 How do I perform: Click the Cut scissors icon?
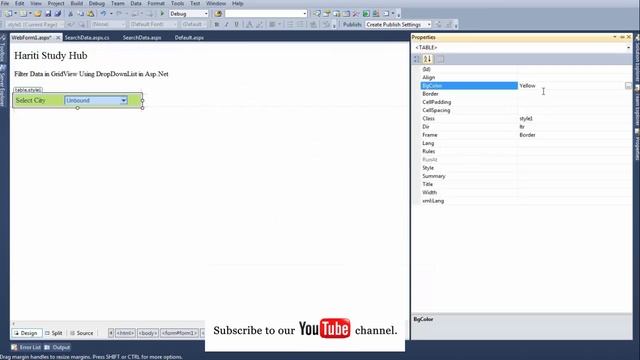[70, 14]
